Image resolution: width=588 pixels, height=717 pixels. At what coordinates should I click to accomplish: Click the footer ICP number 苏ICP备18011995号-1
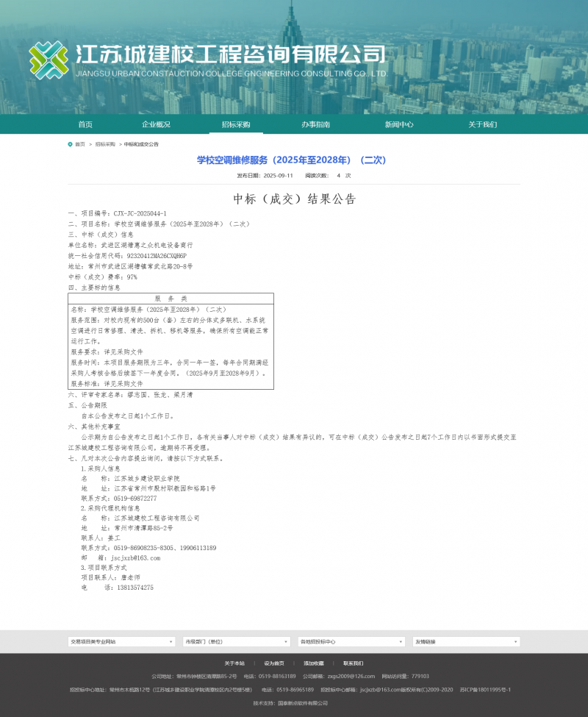coord(485,690)
